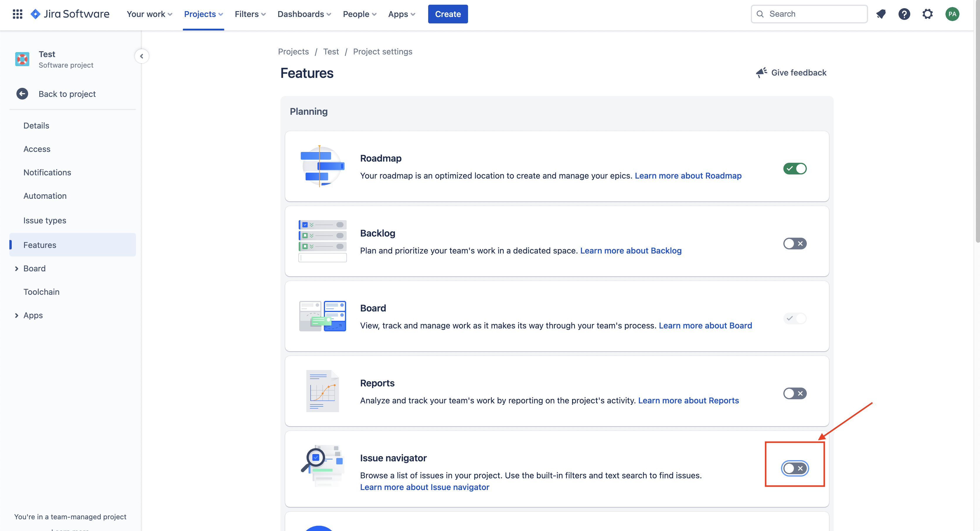This screenshot has height=531, width=980.
Task: Expand the Board section in sidebar
Action: tap(17, 269)
